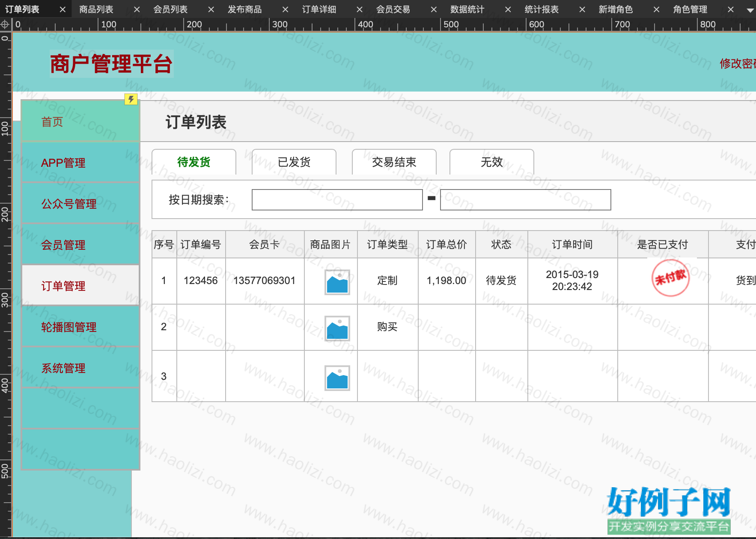Open 系统管理 in the sidebar
Screen dimensions: 756x539
tap(80, 368)
